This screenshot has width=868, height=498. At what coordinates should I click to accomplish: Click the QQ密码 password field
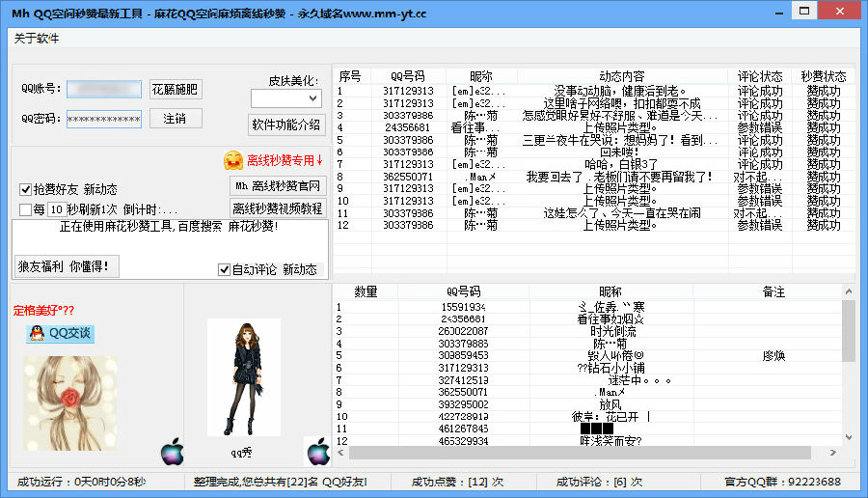tap(104, 119)
